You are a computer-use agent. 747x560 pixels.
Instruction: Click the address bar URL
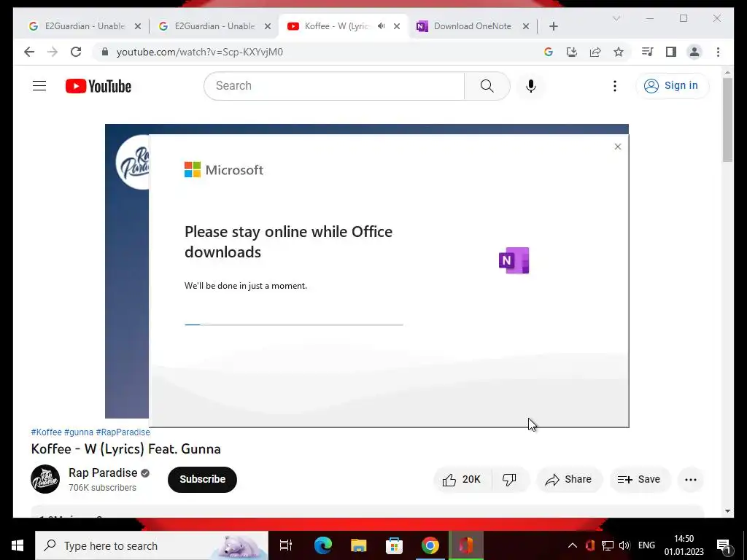point(200,52)
